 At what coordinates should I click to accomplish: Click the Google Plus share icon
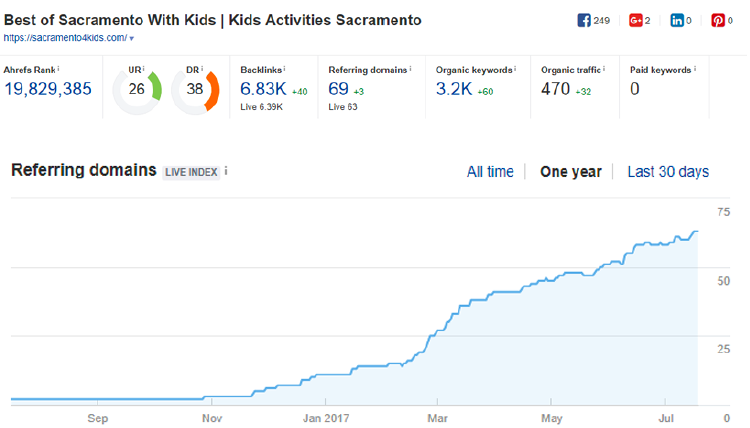635,21
